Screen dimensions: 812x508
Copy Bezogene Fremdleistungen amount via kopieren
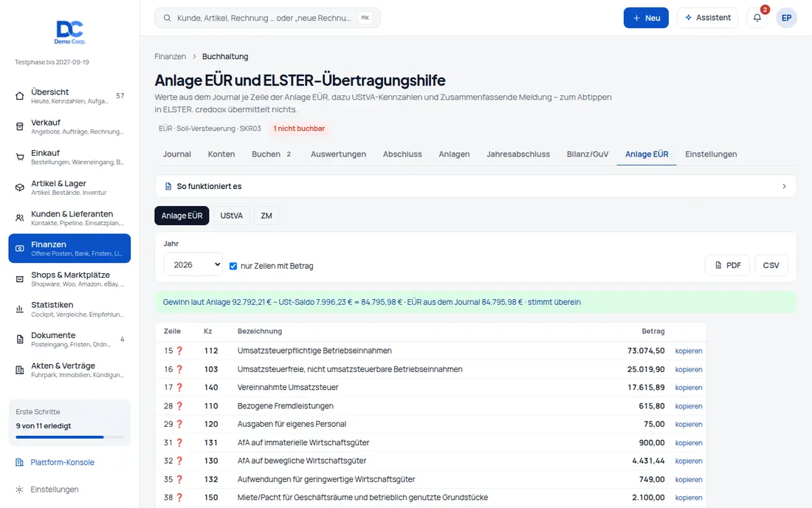(688, 407)
